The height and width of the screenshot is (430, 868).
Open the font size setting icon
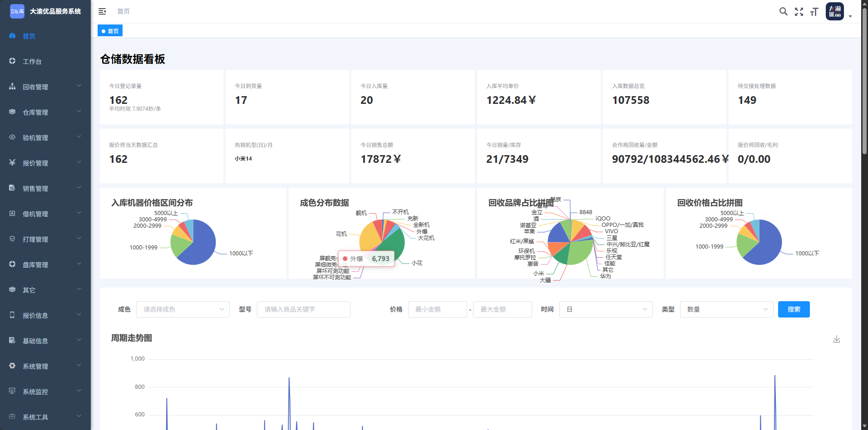pyautogui.click(x=814, y=11)
